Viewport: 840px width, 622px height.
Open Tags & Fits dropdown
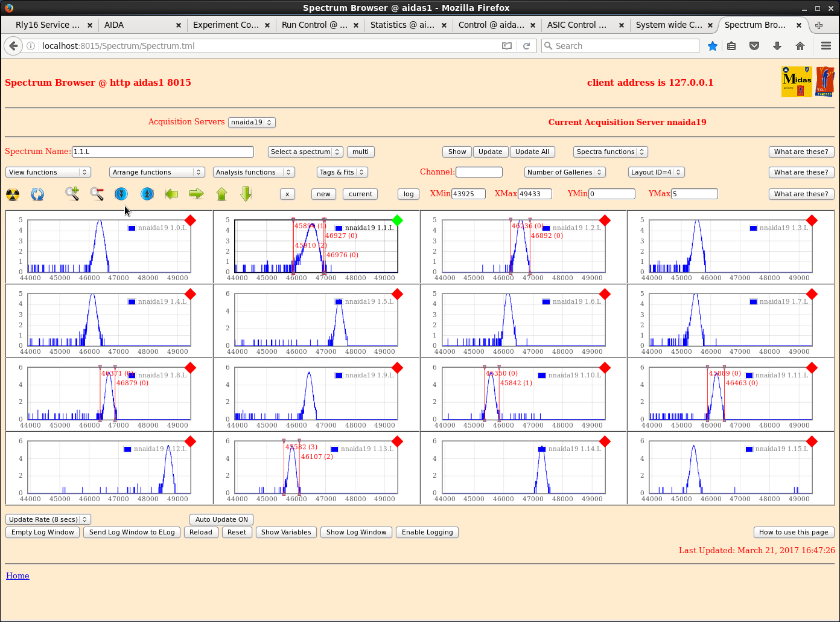tap(342, 172)
